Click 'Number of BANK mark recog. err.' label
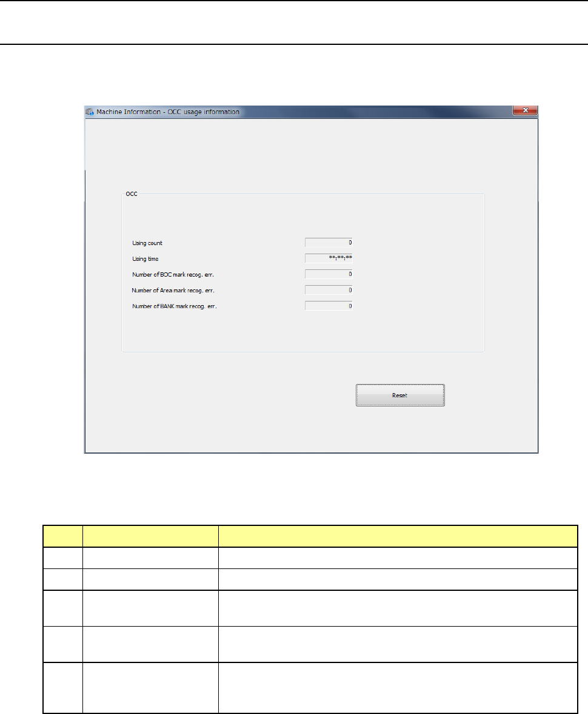Image resolution: width=588 pixels, height=714 pixels. click(175, 306)
